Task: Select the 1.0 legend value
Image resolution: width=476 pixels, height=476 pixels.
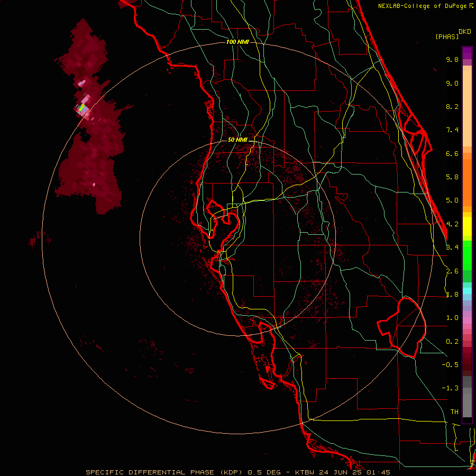Action: click(x=452, y=318)
